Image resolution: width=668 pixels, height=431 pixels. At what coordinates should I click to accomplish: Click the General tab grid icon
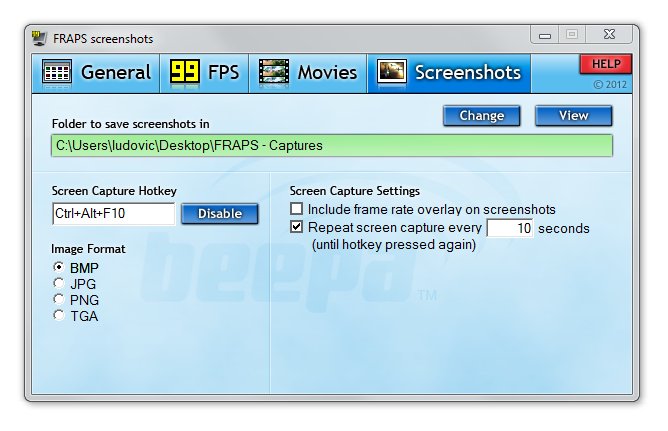(57, 72)
